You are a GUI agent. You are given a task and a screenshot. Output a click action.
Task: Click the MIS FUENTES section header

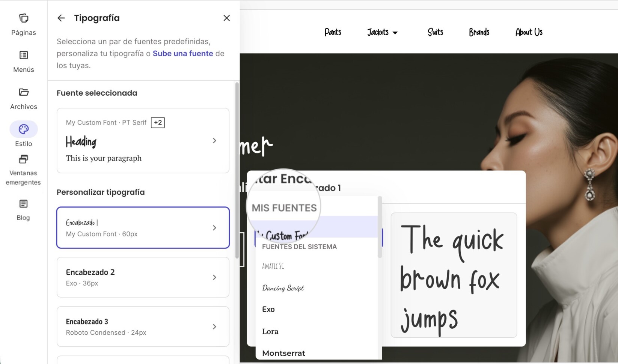coord(284,208)
